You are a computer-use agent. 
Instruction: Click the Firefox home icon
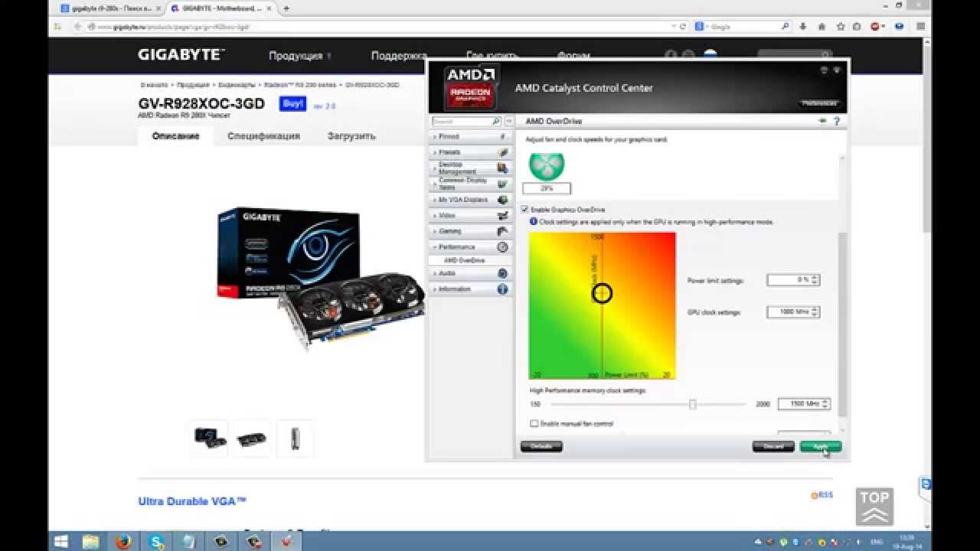coord(822,26)
